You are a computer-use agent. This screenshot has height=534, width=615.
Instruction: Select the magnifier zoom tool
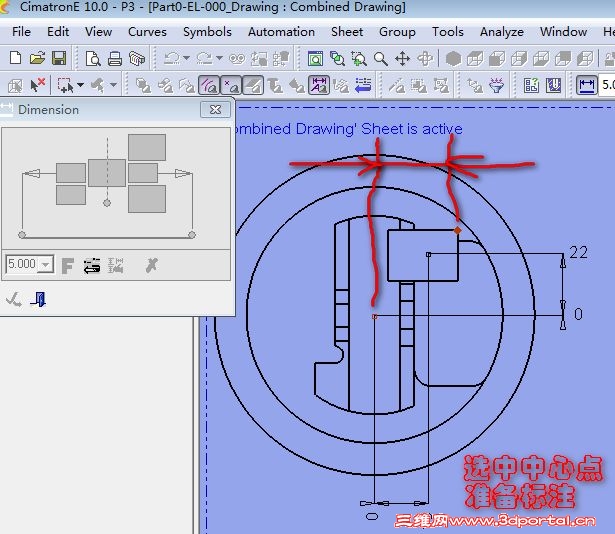coord(380,59)
